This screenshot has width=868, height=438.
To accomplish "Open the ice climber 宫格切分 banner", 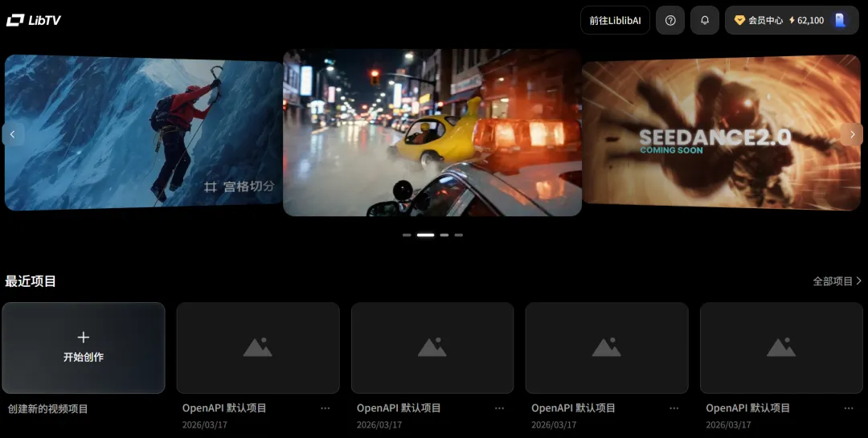I will [x=144, y=133].
